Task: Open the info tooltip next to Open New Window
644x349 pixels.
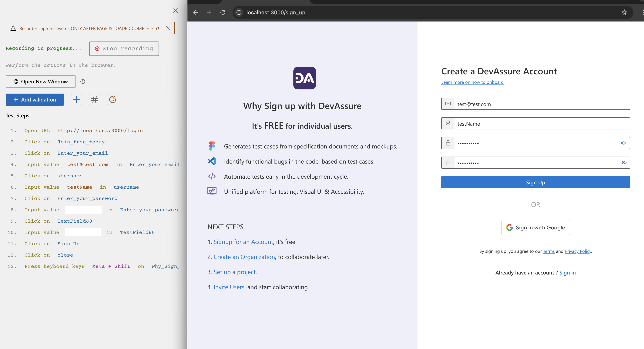Action: 83,81
